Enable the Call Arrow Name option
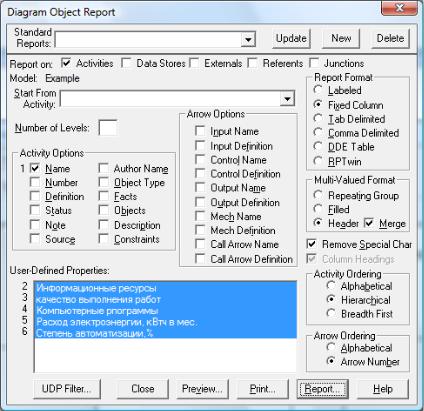The height and width of the screenshot is (411, 424). coord(200,244)
